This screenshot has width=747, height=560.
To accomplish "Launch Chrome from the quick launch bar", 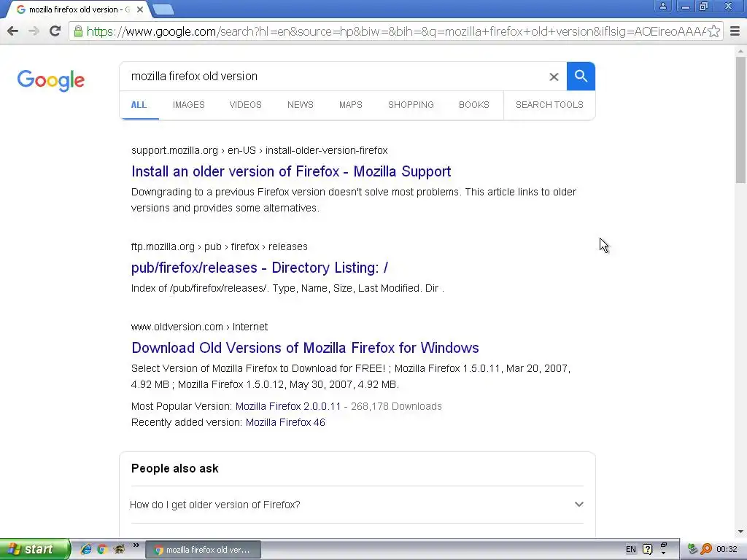I will pos(101,549).
